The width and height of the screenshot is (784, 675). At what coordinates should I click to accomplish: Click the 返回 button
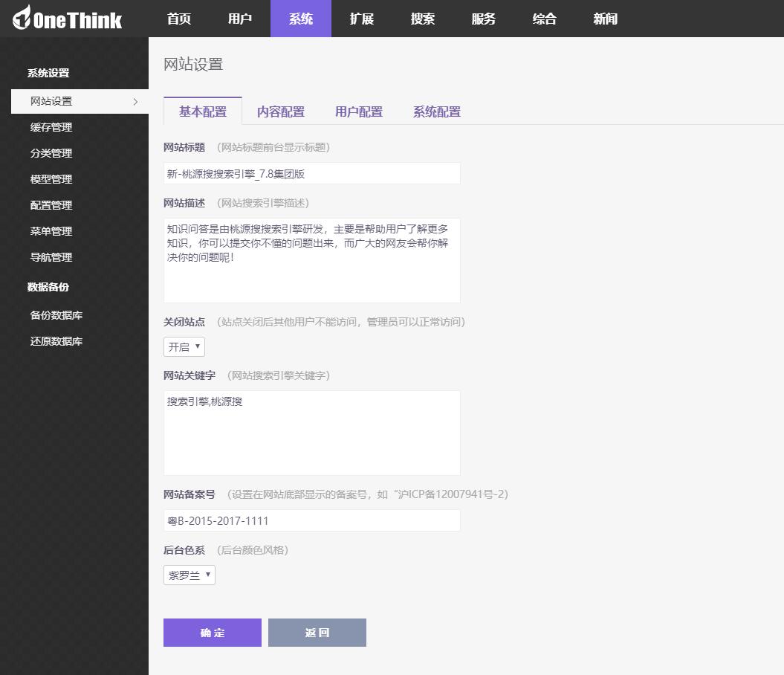(x=317, y=633)
